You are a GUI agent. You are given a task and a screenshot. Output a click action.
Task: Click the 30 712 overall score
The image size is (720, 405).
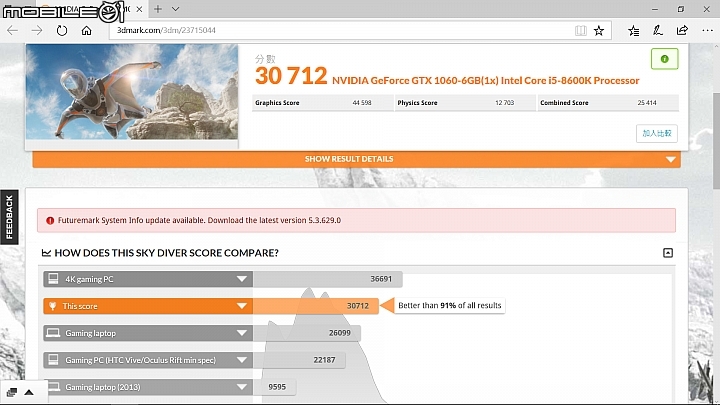pyautogui.click(x=291, y=76)
